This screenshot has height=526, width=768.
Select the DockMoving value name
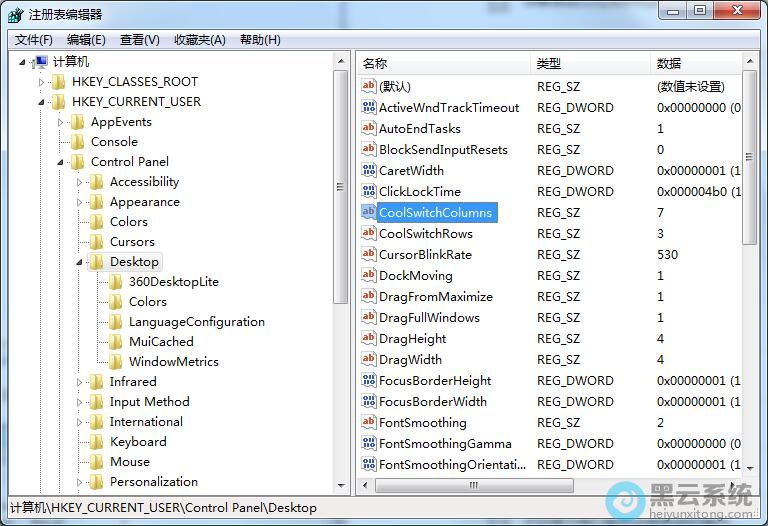(416, 276)
